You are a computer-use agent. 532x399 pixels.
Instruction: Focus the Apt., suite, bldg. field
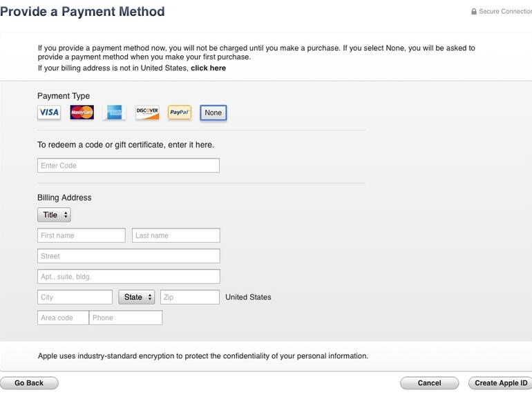pyautogui.click(x=129, y=277)
